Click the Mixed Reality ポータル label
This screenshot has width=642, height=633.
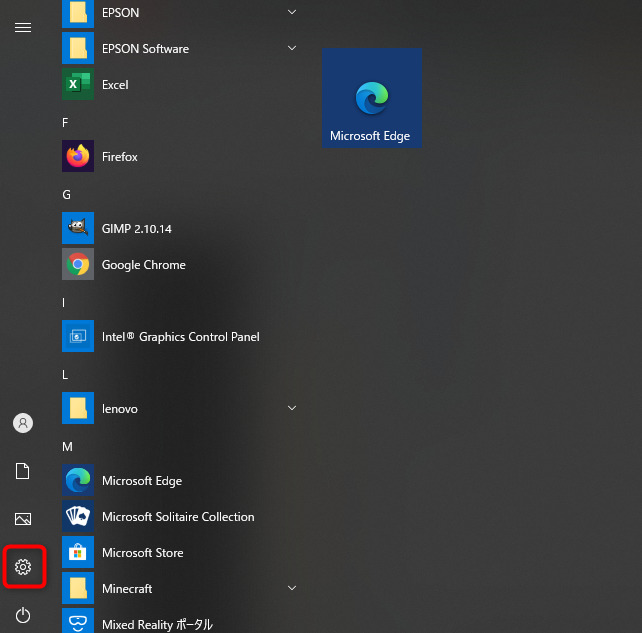157,625
